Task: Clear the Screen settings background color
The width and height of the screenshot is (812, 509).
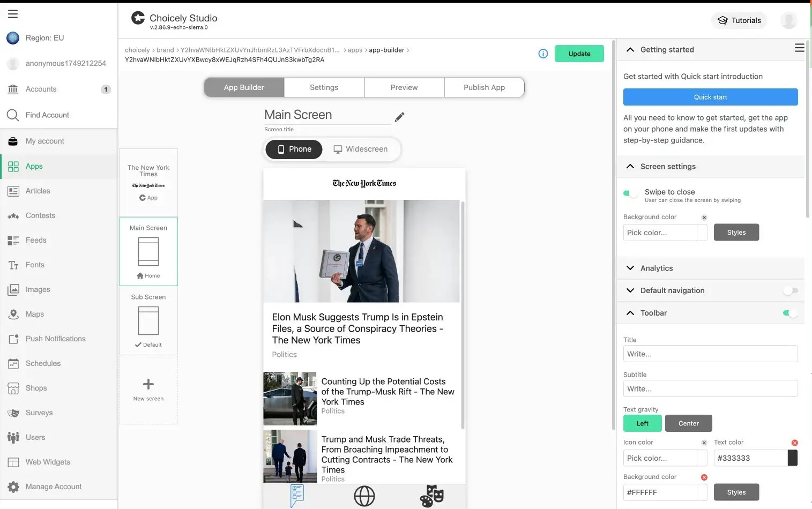Action: pyautogui.click(x=704, y=217)
